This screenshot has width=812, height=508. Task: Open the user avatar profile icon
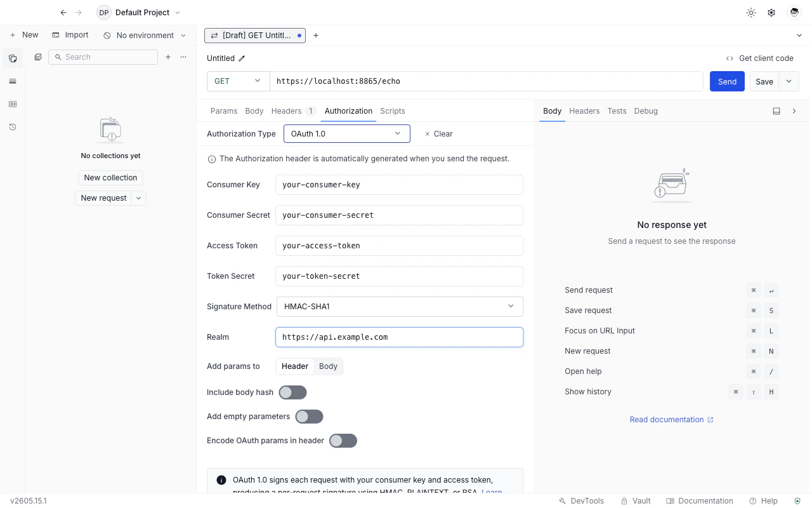pyautogui.click(x=794, y=13)
